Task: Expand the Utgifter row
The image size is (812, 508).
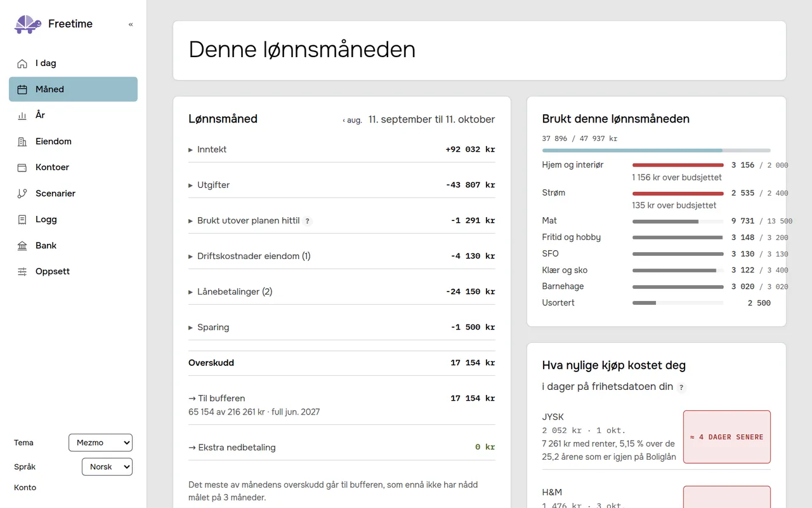Action: pos(341,185)
